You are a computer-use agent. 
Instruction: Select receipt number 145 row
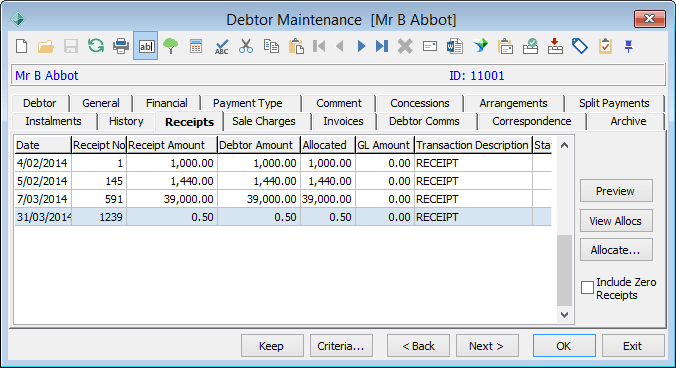pos(283,181)
